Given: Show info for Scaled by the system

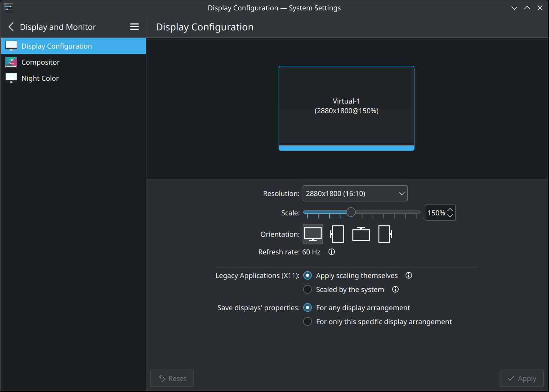Looking at the screenshot, I should tap(395, 289).
